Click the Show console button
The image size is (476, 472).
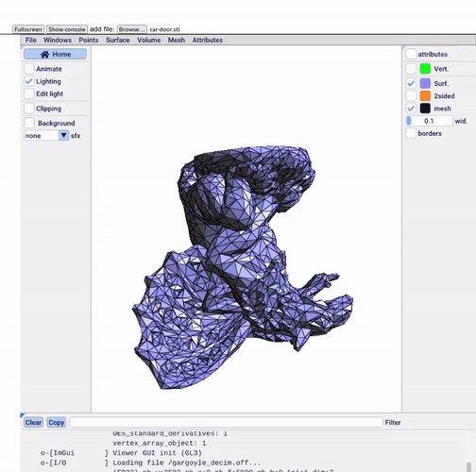[x=67, y=29]
